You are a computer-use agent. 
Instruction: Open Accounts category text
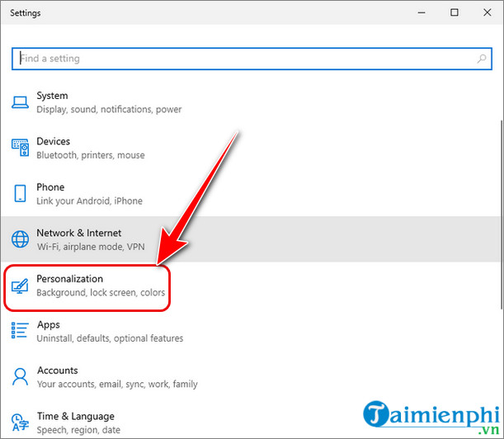click(58, 371)
